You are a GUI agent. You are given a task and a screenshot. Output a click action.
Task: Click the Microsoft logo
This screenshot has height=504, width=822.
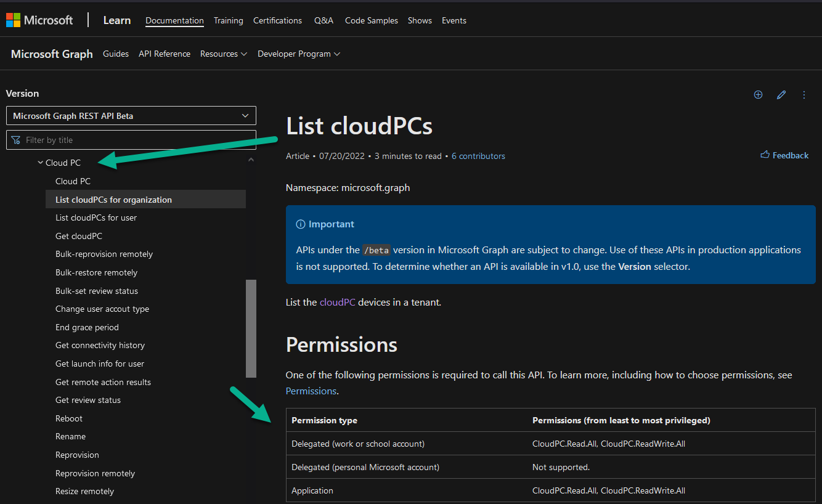point(39,20)
